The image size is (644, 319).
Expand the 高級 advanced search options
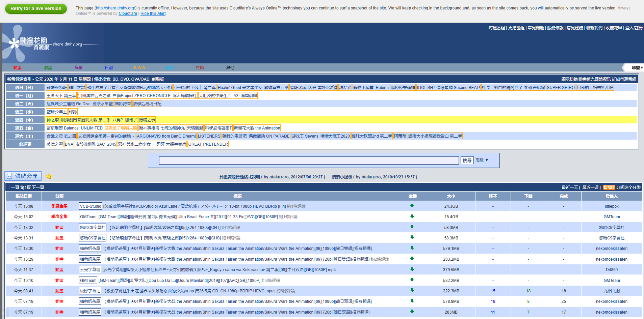click(482, 160)
